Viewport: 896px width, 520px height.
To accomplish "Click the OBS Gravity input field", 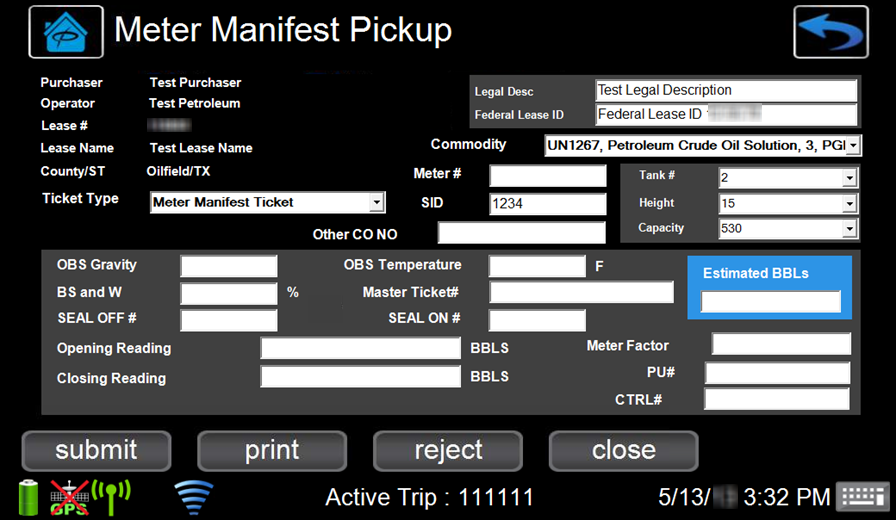I will [x=229, y=266].
